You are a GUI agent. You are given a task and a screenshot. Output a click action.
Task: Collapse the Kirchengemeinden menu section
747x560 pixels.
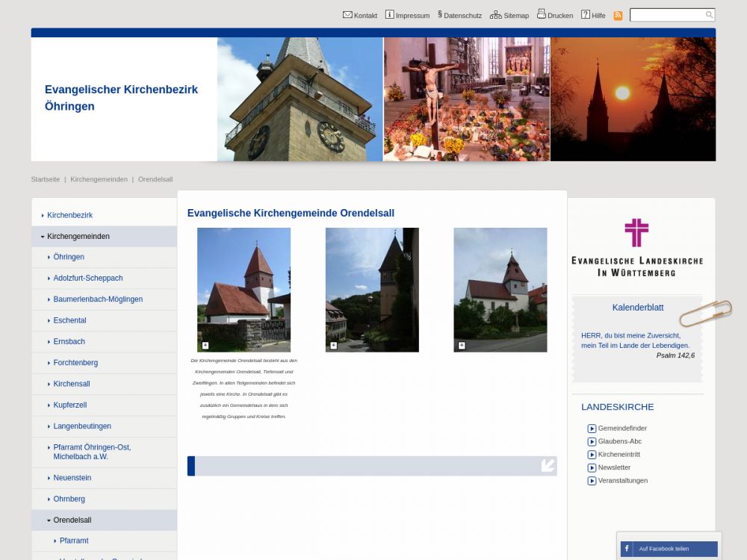[x=43, y=237]
